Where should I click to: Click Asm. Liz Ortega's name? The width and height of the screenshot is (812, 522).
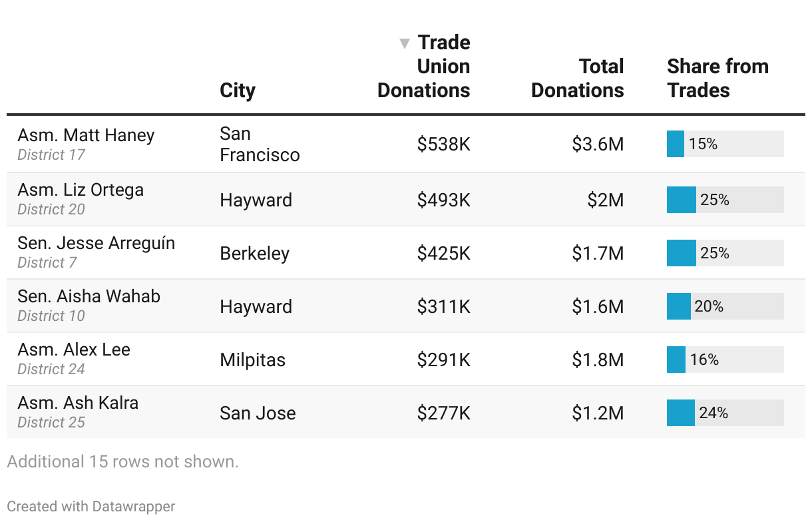point(81,190)
